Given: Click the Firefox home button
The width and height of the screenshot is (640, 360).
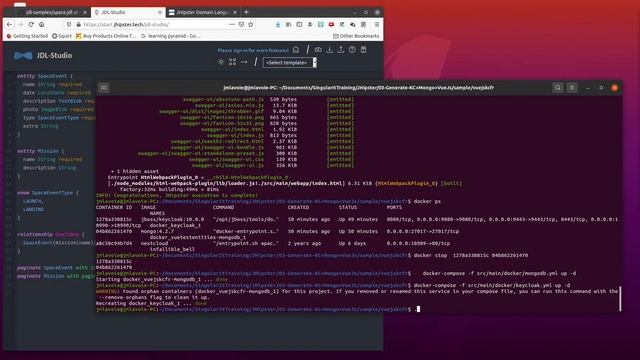Looking at the screenshot, I should (42, 24).
